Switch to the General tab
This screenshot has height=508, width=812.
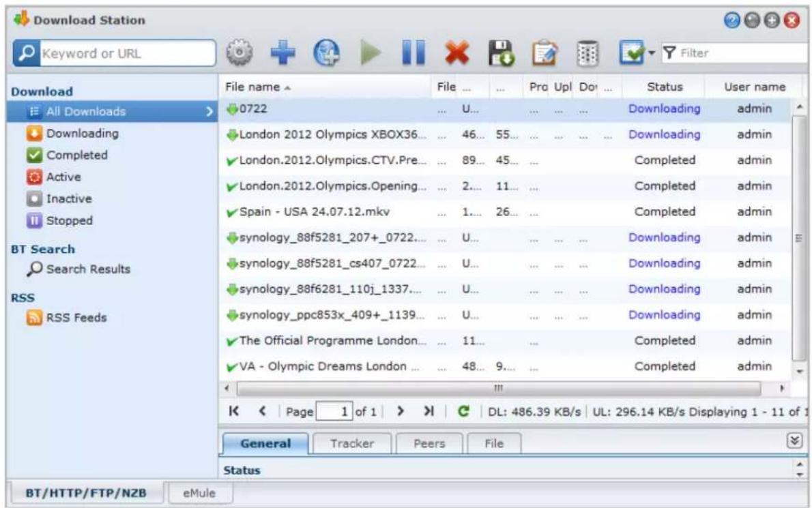point(265,443)
